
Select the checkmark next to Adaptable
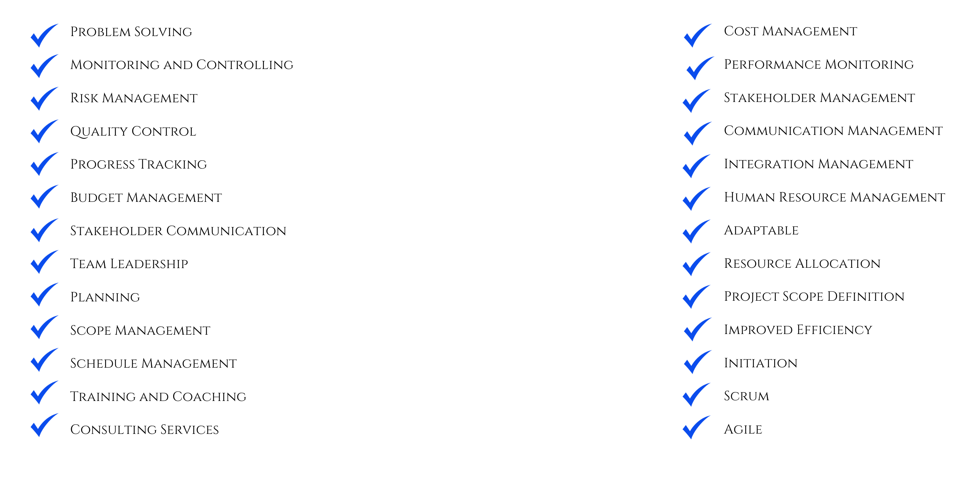click(695, 231)
